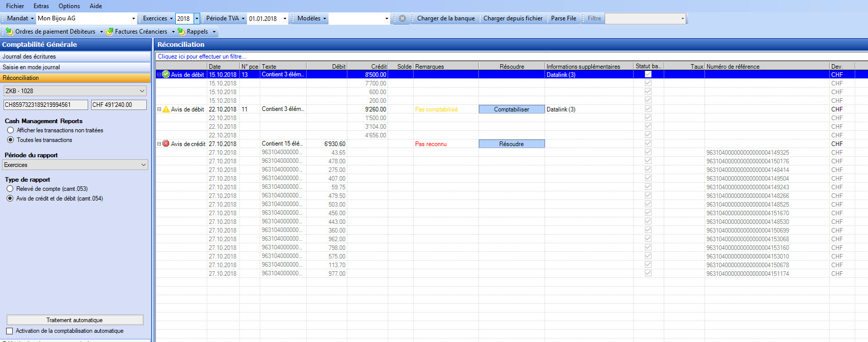
Task: Click the Rappels toolbar icon
Action: pyautogui.click(x=181, y=32)
